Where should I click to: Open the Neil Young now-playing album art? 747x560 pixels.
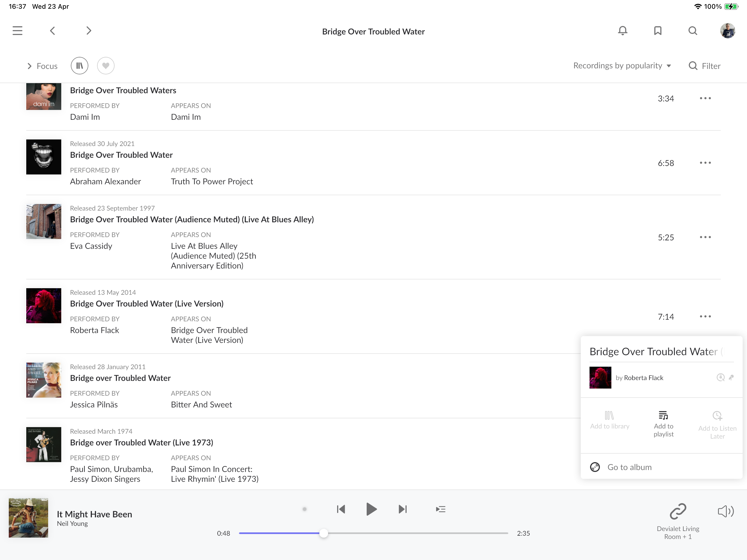tap(28, 518)
